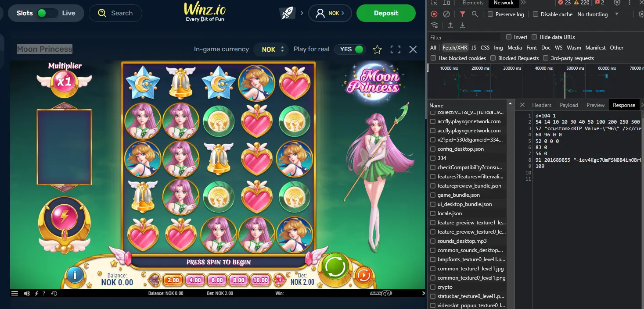The width and height of the screenshot is (644, 309).
Task: Mute the game sound speaker icon
Action: pyautogui.click(x=27, y=293)
